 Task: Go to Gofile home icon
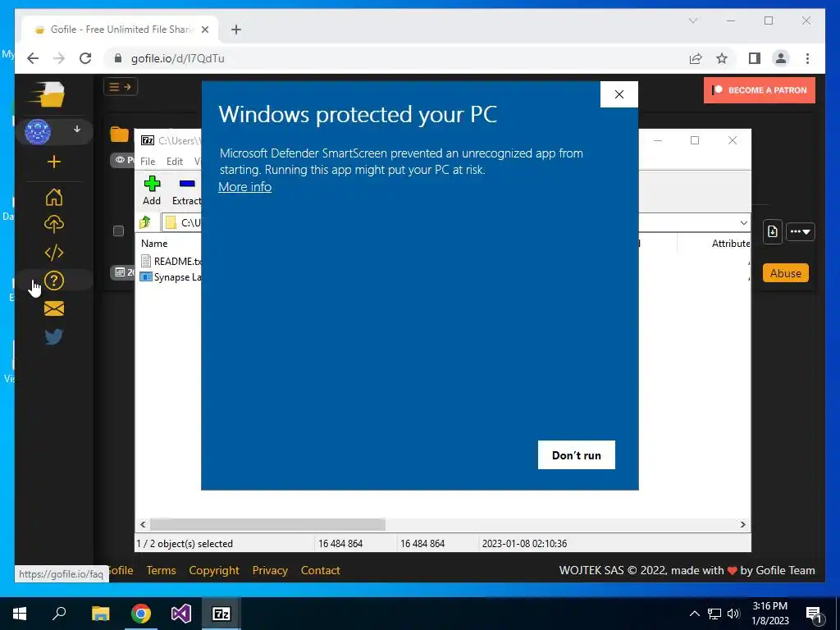[x=54, y=197]
